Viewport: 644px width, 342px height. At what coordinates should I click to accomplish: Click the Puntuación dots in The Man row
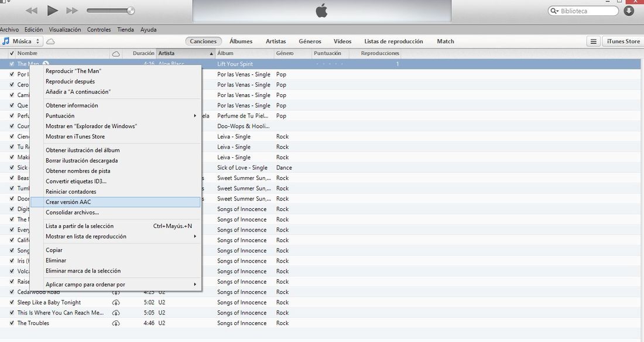[330, 64]
